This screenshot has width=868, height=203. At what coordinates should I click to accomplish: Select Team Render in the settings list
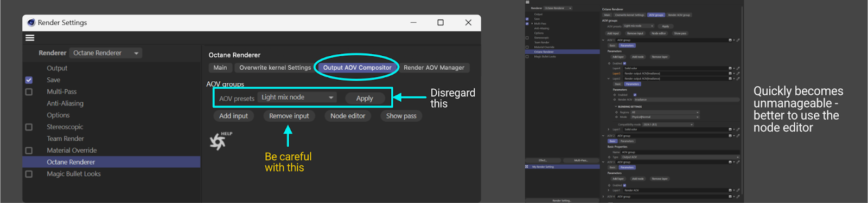tap(65, 139)
